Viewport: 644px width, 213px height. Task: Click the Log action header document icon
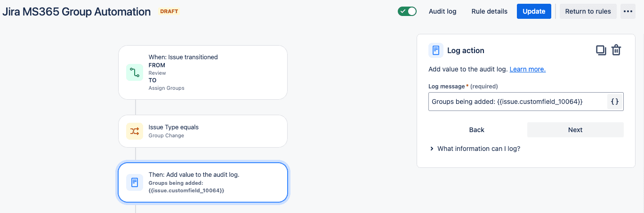436,50
